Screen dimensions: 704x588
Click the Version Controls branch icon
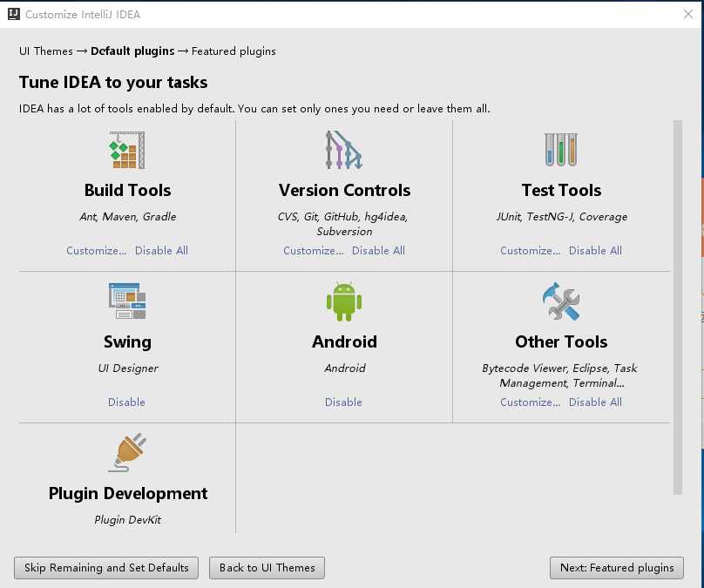(344, 150)
